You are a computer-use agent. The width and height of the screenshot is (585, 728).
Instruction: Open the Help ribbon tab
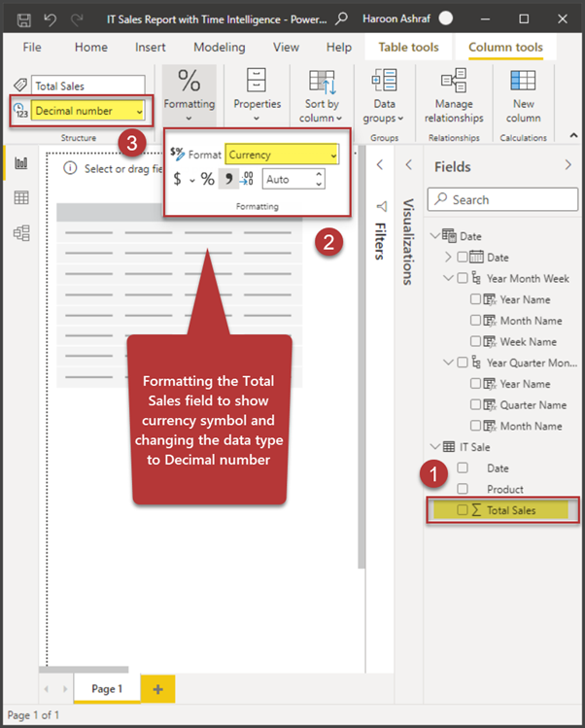338,47
